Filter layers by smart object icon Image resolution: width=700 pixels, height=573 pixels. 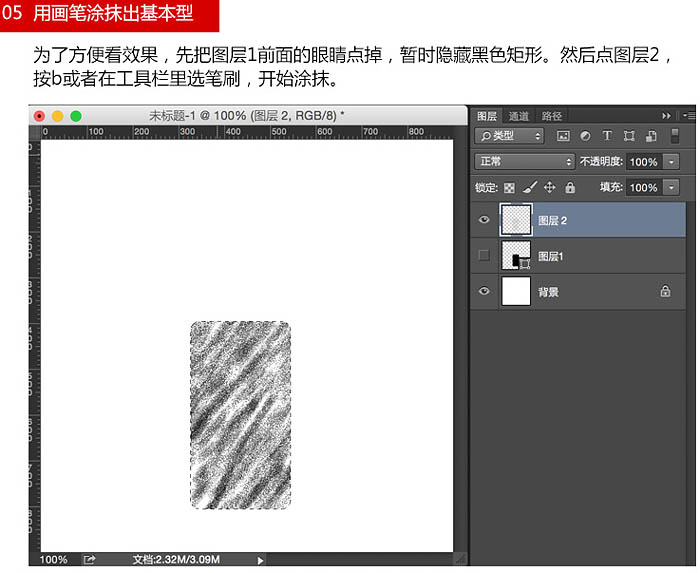click(651, 136)
